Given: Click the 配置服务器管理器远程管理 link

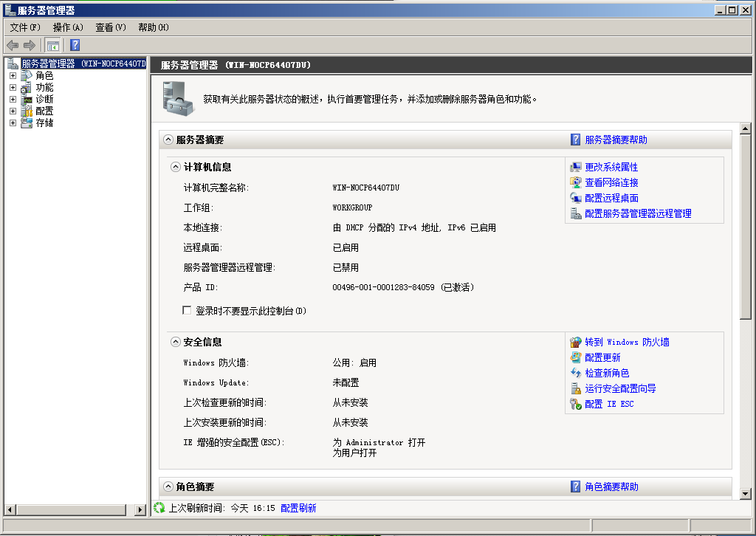Looking at the screenshot, I should coord(639,213).
